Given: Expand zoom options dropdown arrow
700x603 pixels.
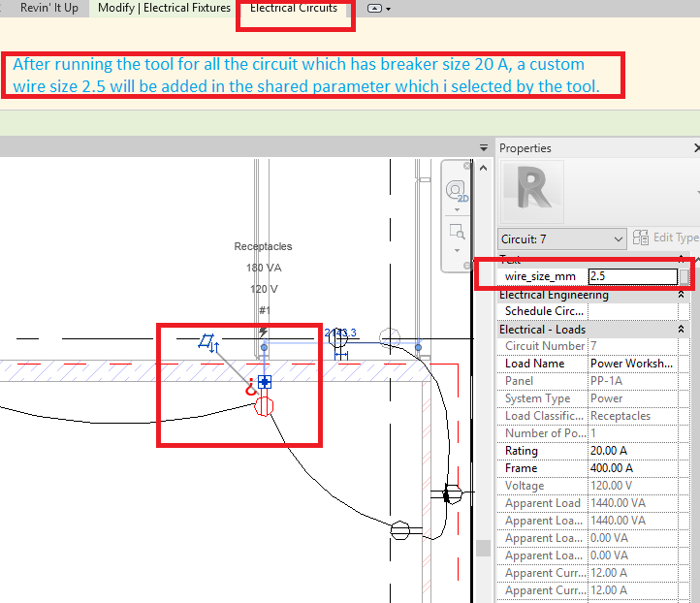Looking at the screenshot, I should pyautogui.click(x=457, y=250).
